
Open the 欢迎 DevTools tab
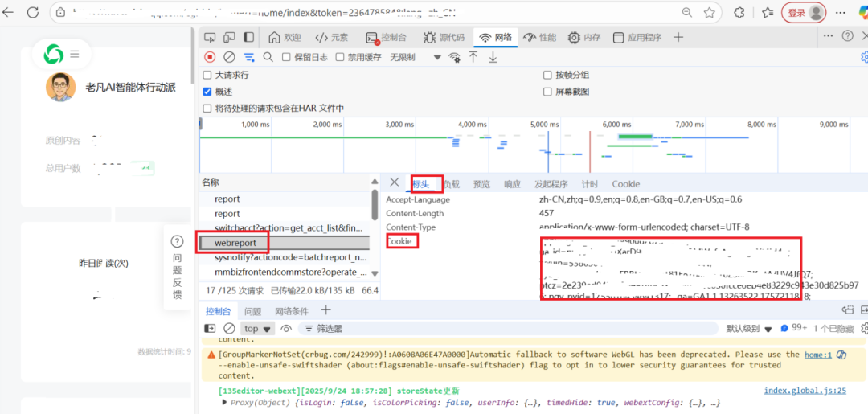click(285, 38)
